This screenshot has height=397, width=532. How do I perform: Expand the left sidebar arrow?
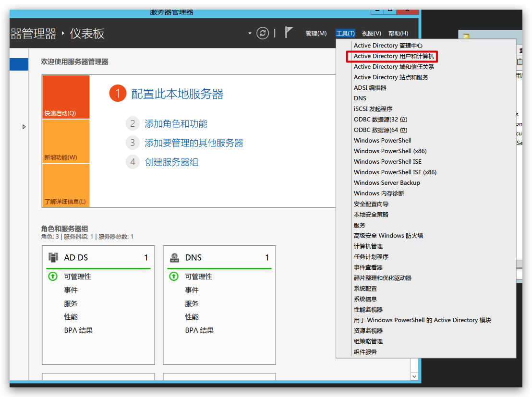24,127
